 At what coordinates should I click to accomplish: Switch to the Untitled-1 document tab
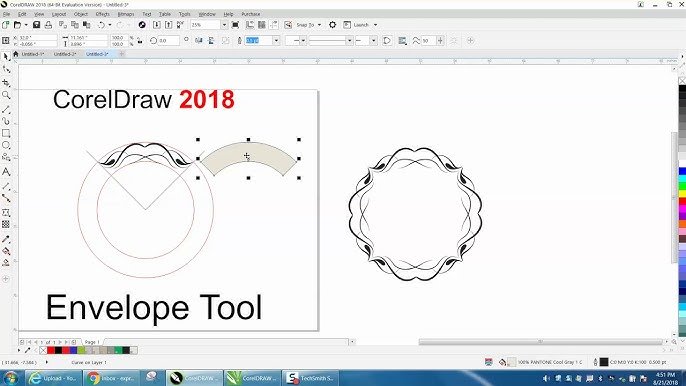point(33,54)
